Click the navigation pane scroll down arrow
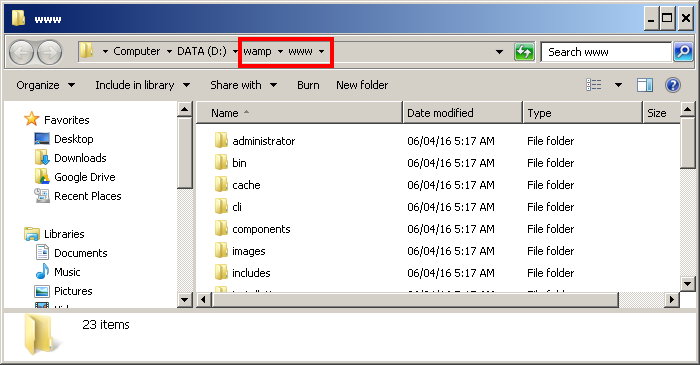Image resolution: width=700 pixels, height=365 pixels. pyautogui.click(x=184, y=299)
